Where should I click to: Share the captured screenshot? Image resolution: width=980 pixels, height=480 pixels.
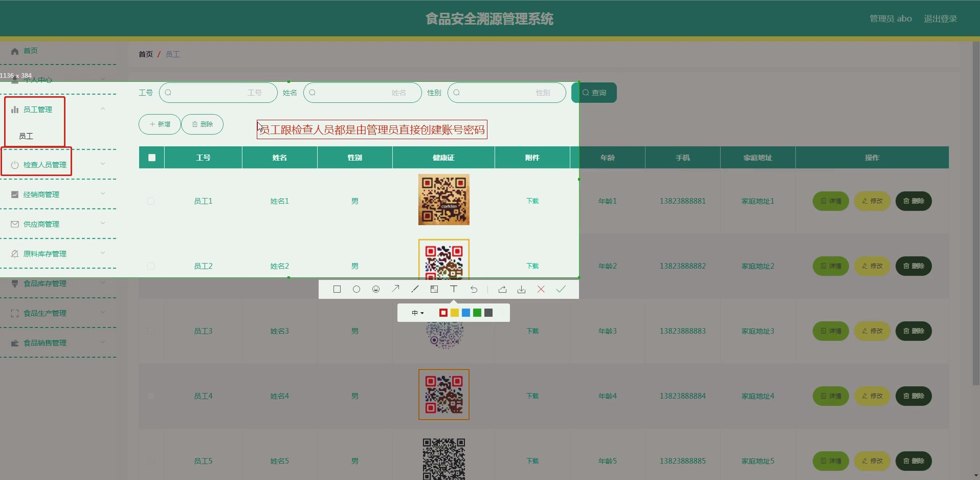click(502, 289)
